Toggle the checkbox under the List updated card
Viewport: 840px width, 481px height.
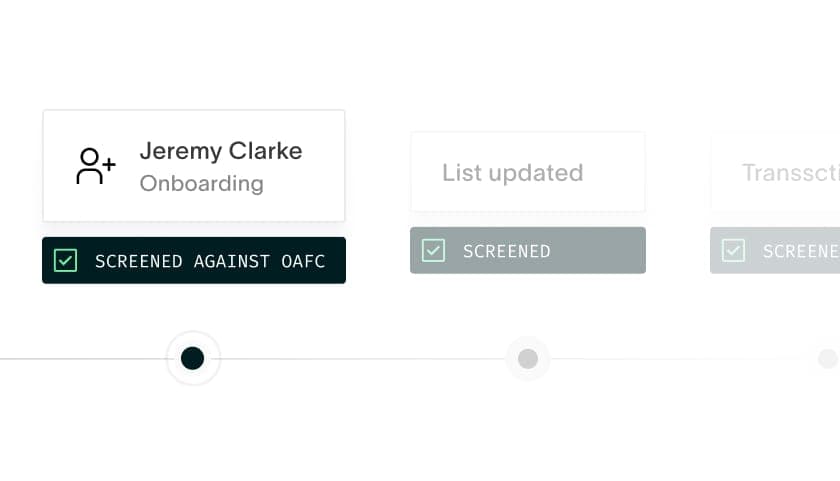[x=433, y=250]
